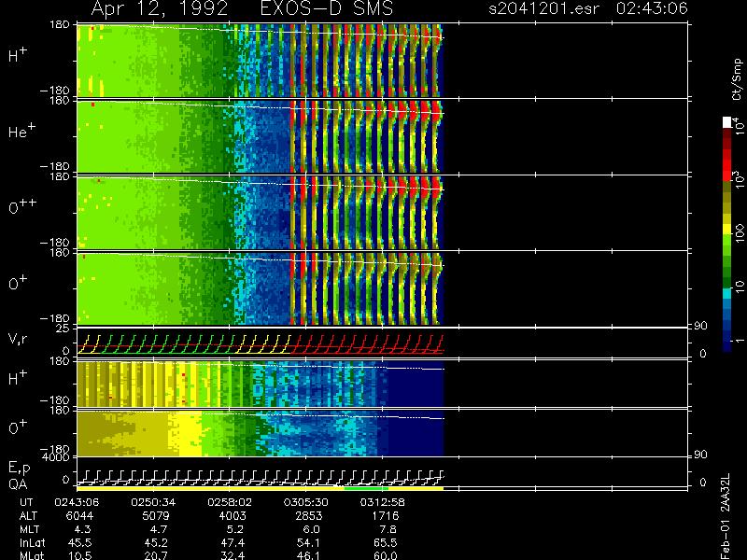This screenshot has width=747, height=560.
Task: Click the date text 'Apr 12, 1992'
Action: (x=160, y=8)
